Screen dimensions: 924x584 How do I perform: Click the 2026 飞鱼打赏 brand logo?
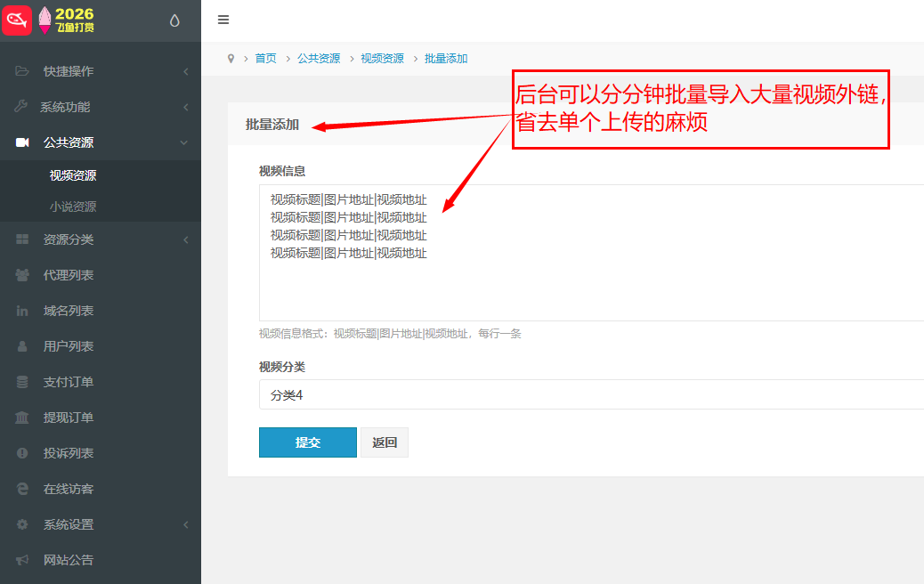[x=67, y=20]
